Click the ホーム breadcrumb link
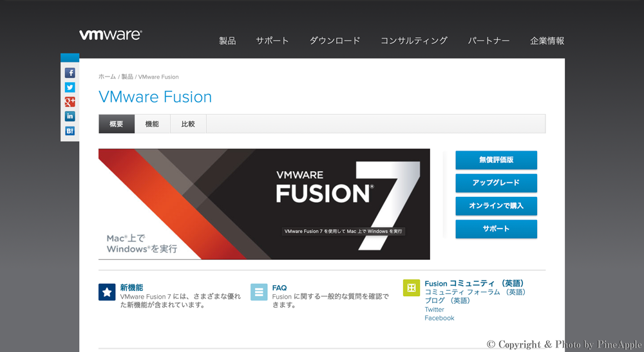This screenshot has width=644, height=352. point(107,77)
